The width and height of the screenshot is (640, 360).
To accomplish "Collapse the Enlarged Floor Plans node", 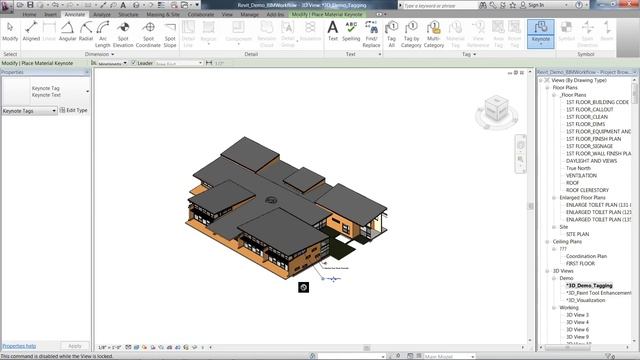I will (x=554, y=198).
